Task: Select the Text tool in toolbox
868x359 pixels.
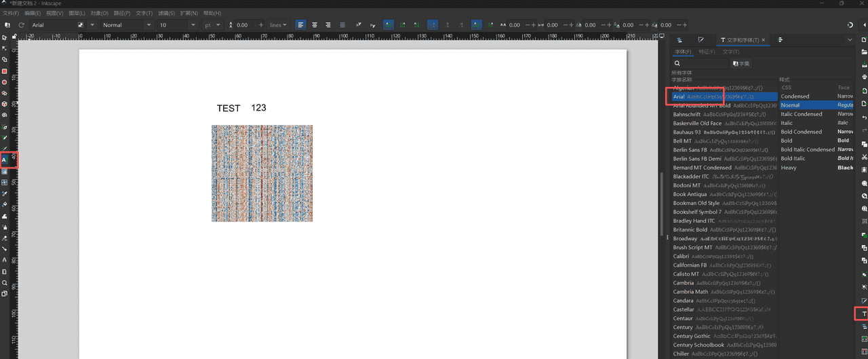Action: pos(4,160)
